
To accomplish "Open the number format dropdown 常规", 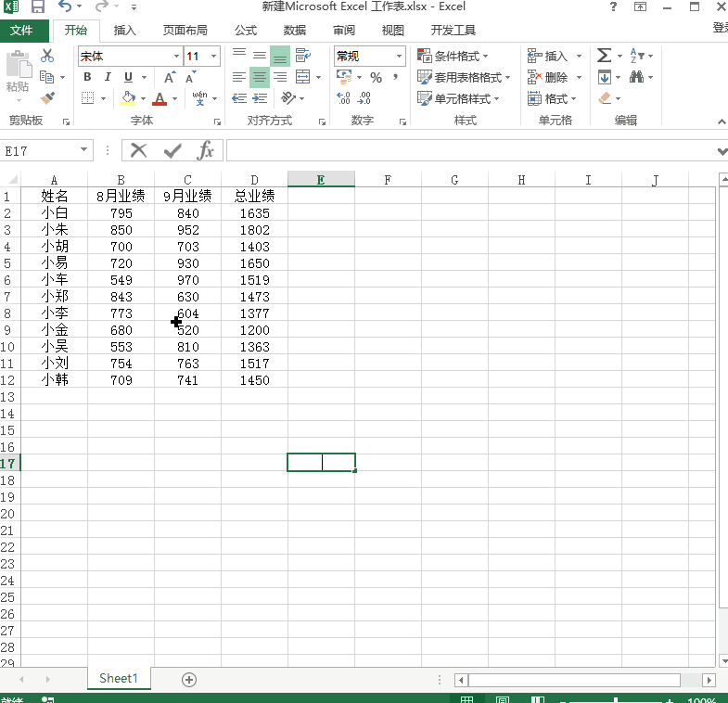I will tap(399, 57).
